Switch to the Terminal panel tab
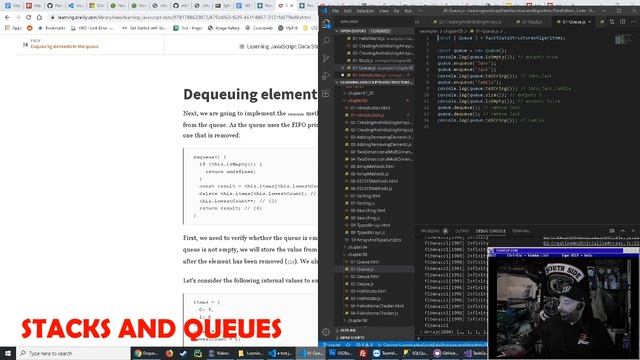This screenshot has height=360, width=640. (521, 231)
